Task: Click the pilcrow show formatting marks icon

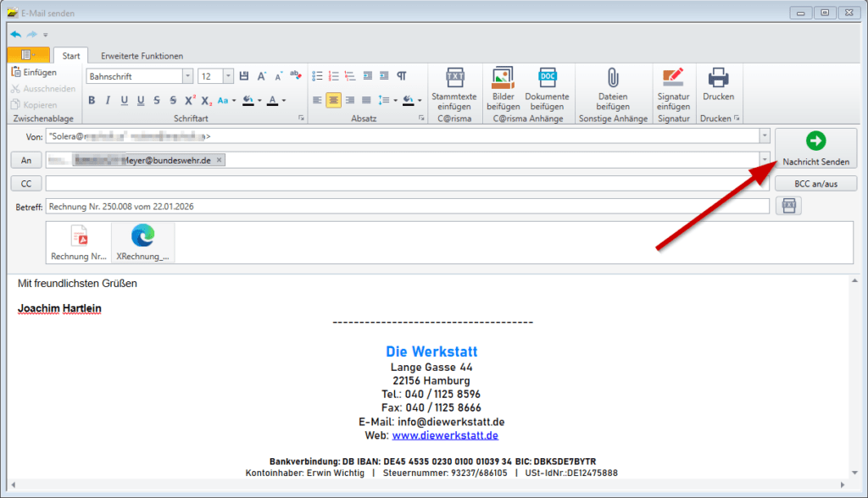Action: 402,76
